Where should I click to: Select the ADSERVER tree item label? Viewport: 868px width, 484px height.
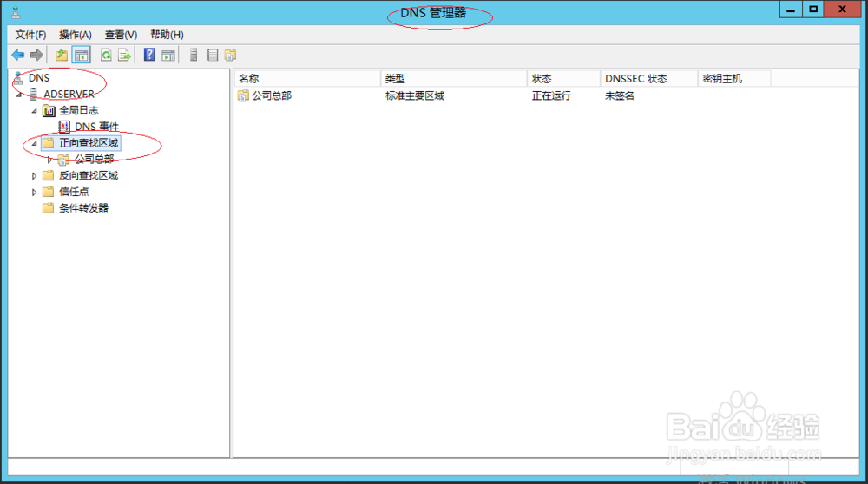coord(69,94)
